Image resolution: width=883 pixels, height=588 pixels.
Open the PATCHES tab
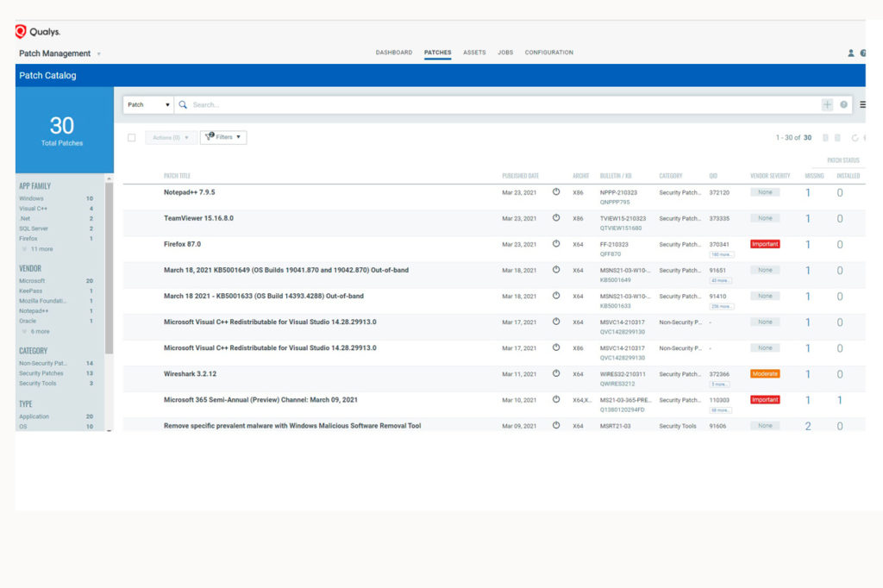[x=437, y=53]
